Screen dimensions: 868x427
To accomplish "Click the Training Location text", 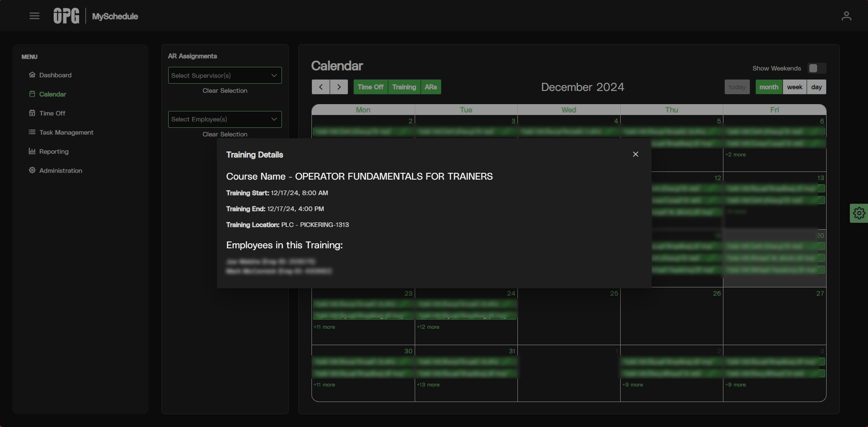I will (x=288, y=225).
